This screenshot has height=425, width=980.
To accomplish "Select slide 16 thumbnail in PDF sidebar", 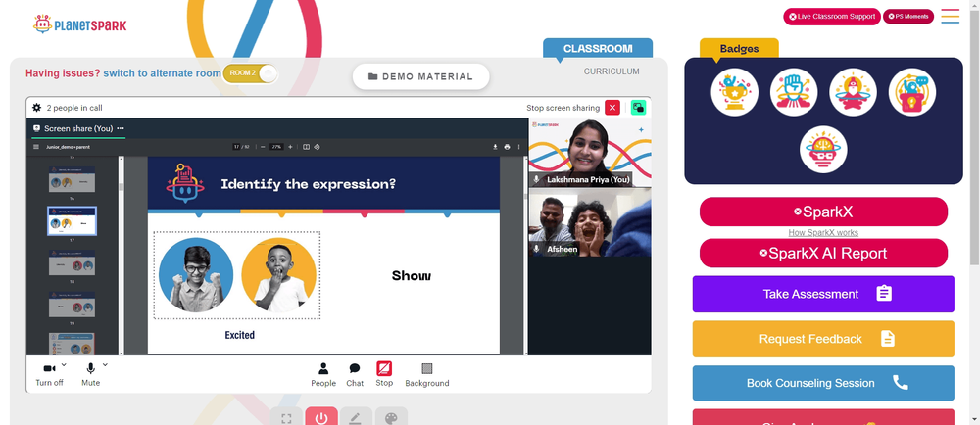I will point(72,181).
